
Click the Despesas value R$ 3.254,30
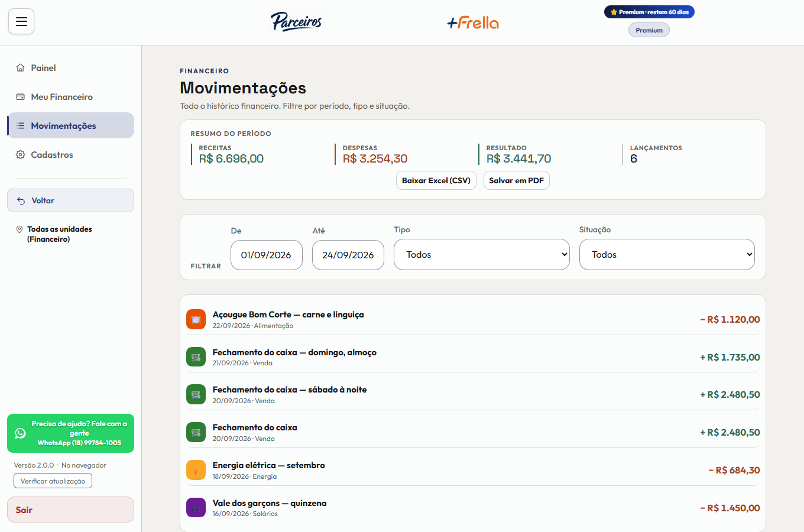click(375, 158)
